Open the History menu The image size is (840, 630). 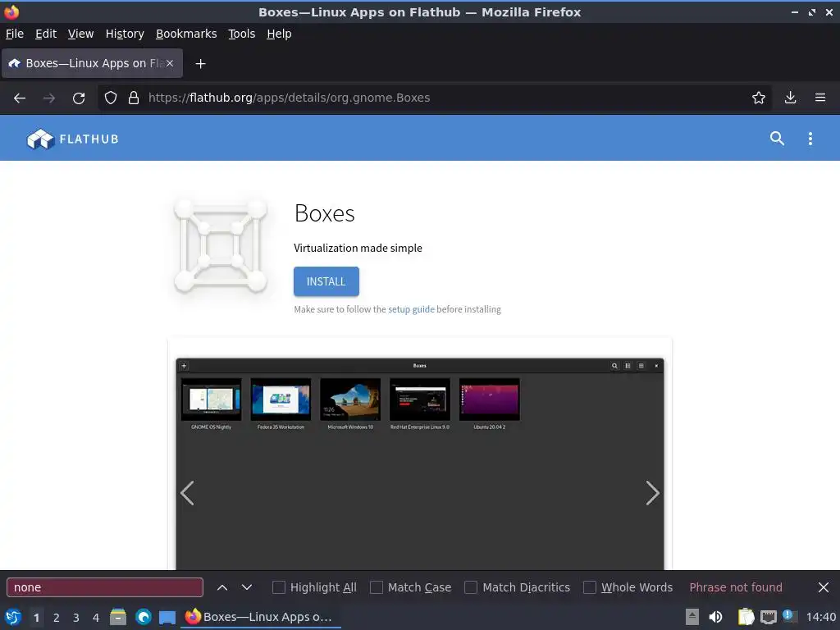[x=125, y=34]
